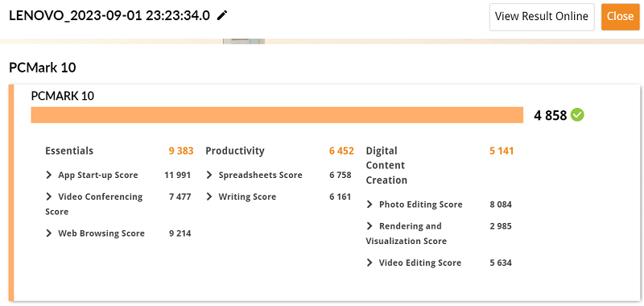Click Photo Editing value 8 084
Screen dimensions: 644x306
(501, 205)
